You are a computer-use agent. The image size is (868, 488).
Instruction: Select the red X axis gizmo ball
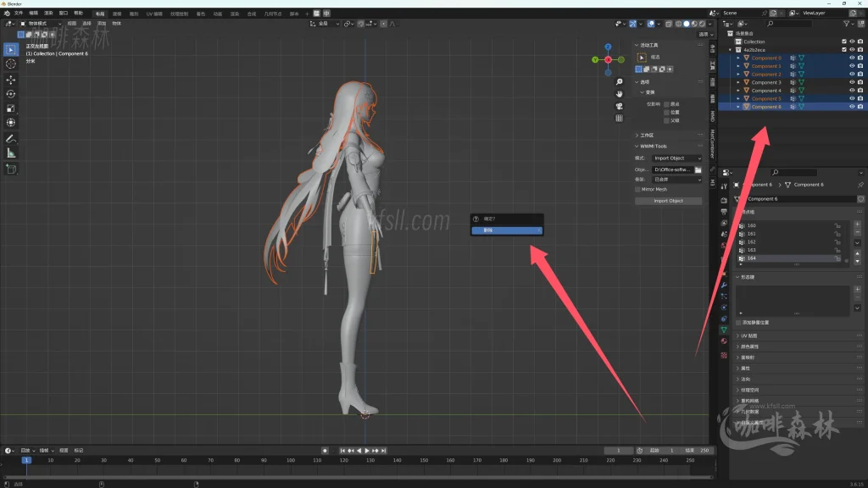click(608, 60)
